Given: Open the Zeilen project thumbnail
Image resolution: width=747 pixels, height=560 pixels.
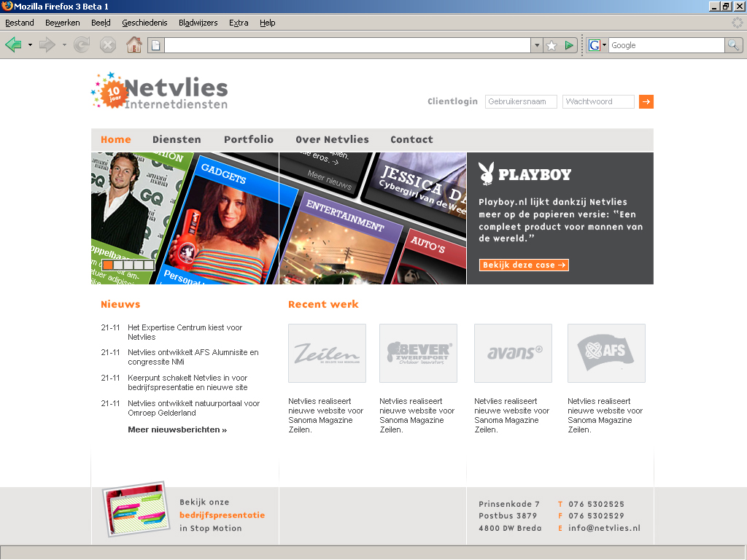Looking at the screenshot, I should click(x=328, y=354).
